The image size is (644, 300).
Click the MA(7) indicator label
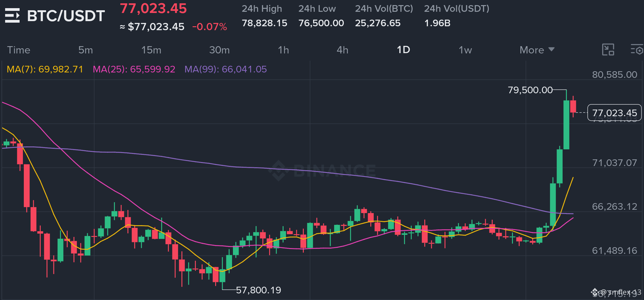click(x=45, y=69)
